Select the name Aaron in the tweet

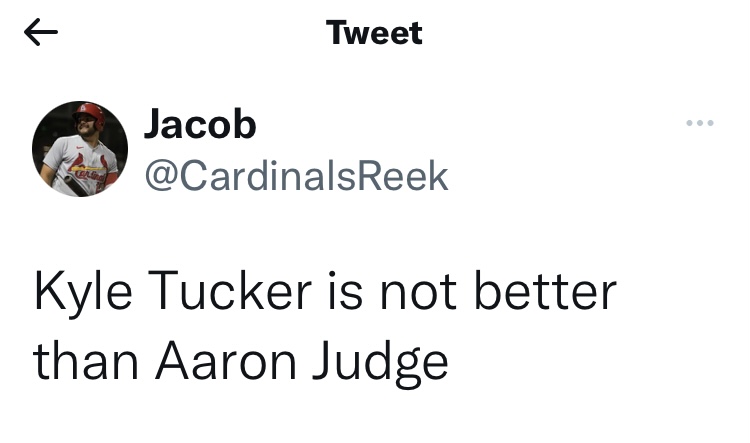click(x=226, y=360)
